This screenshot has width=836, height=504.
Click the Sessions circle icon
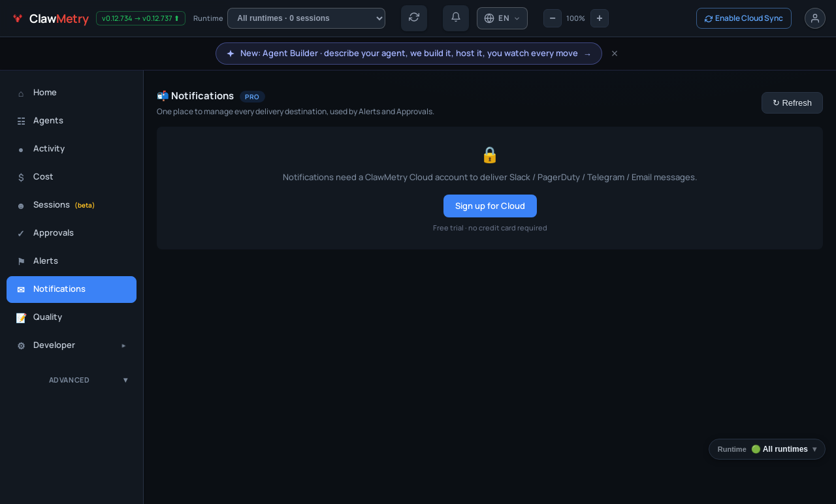click(21, 206)
